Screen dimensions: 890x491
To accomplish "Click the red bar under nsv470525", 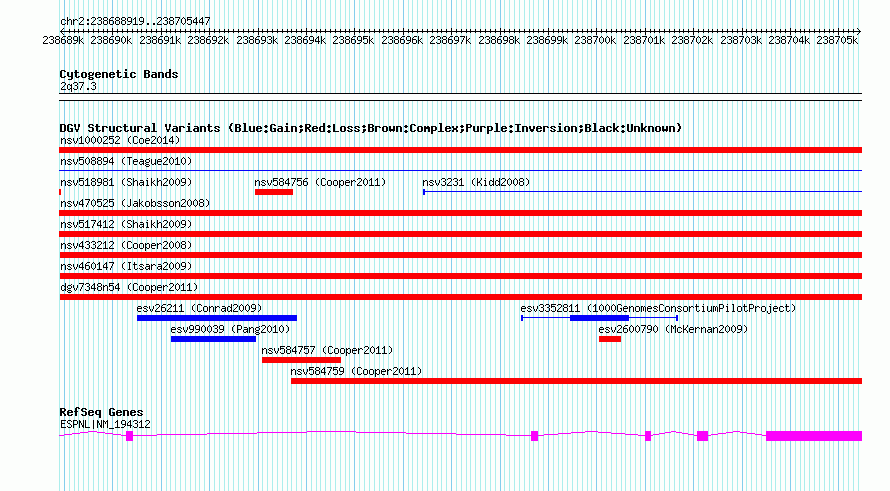I will [460, 213].
